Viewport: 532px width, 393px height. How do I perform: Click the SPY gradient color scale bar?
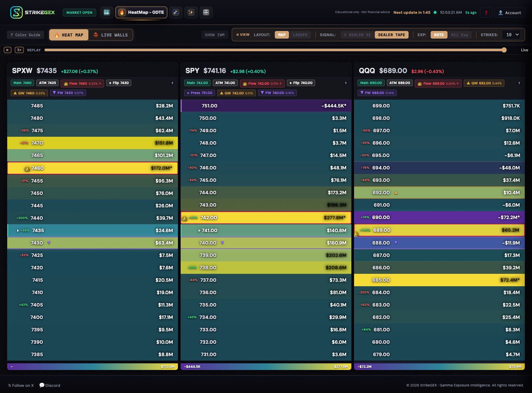pos(266,366)
